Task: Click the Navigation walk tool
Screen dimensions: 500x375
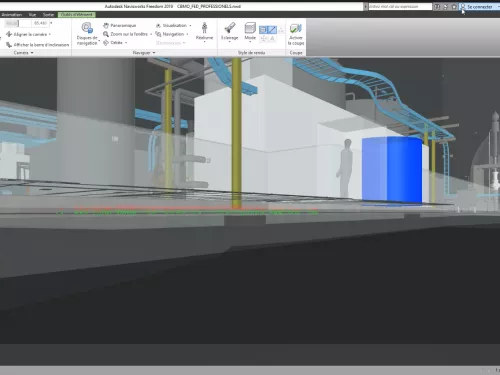Action: 170,34
